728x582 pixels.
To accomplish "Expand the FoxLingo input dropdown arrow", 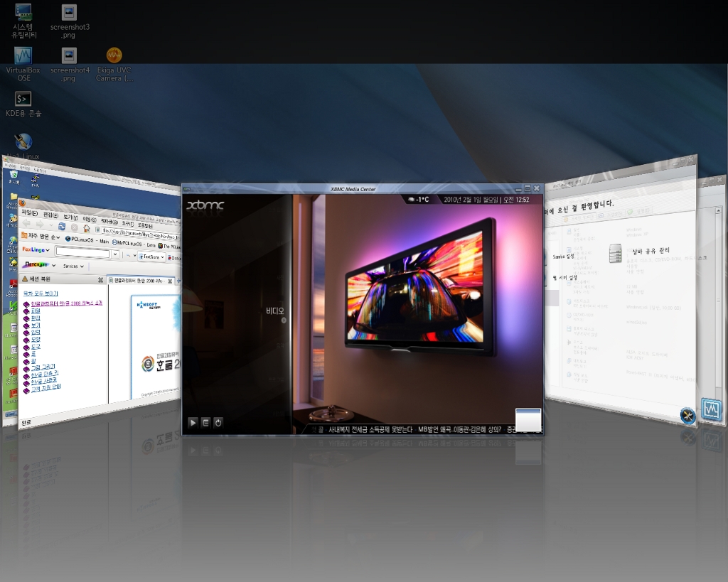I will [116, 254].
